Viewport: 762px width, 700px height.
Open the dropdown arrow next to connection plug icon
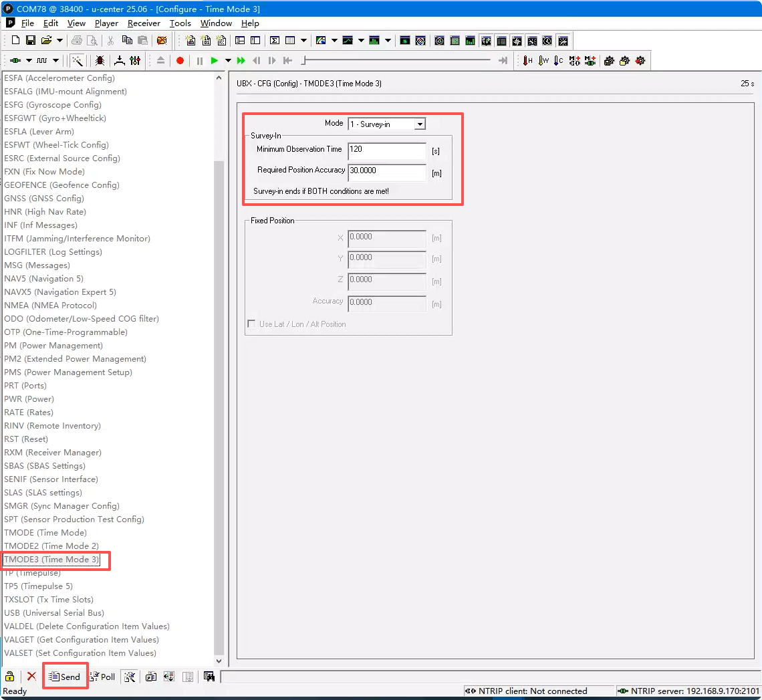pyautogui.click(x=29, y=61)
